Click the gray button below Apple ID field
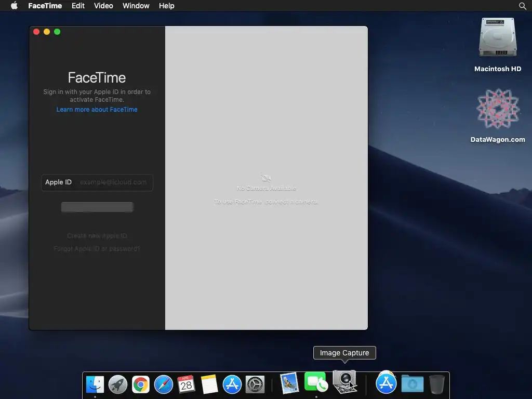This screenshot has height=399, width=532. tap(97, 207)
